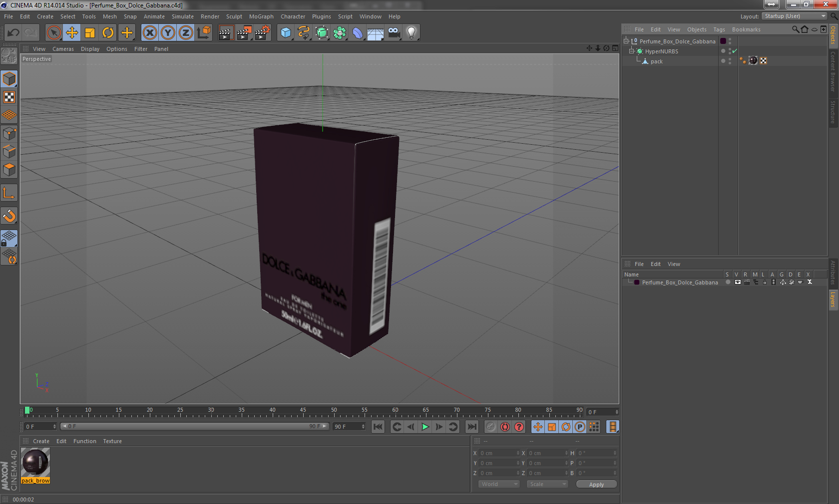Image resolution: width=839 pixels, height=504 pixels.
Task: Toggle autokeying button
Action: tap(505, 427)
